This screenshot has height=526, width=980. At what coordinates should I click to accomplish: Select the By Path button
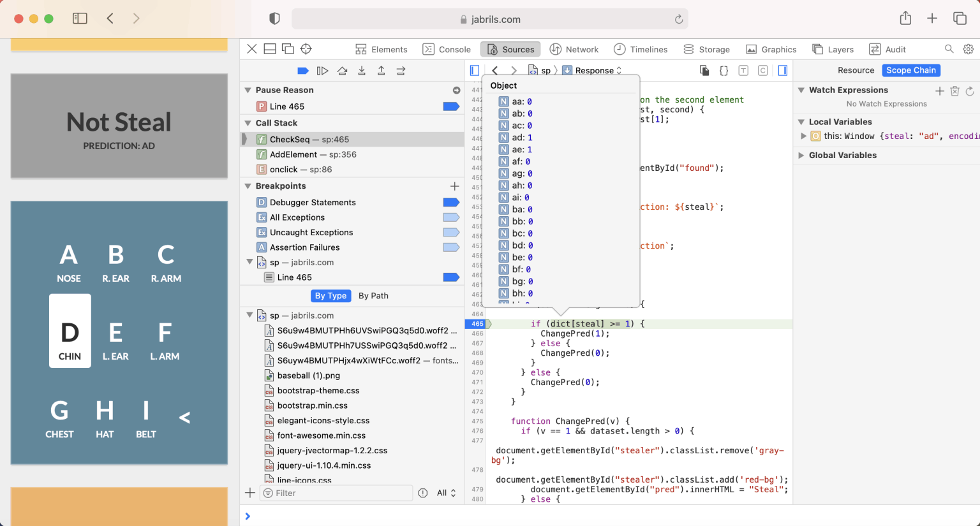[373, 296]
